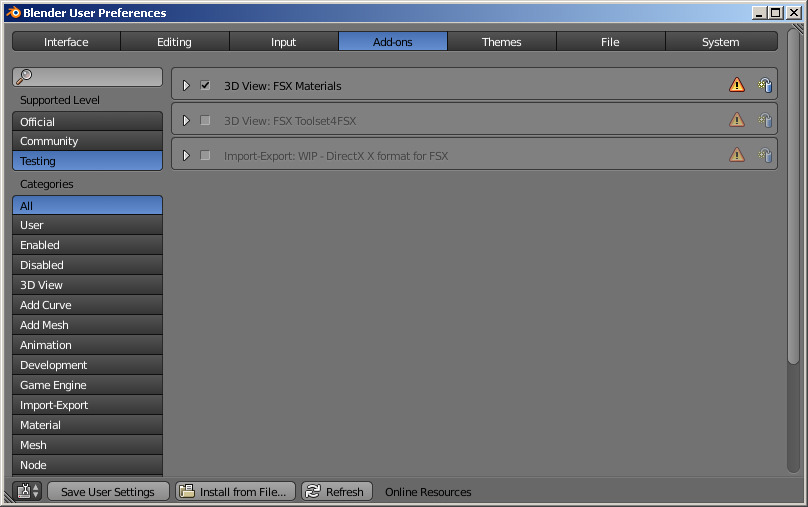The height and width of the screenshot is (507, 808).
Task: Select Material category
Action: click(87, 425)
